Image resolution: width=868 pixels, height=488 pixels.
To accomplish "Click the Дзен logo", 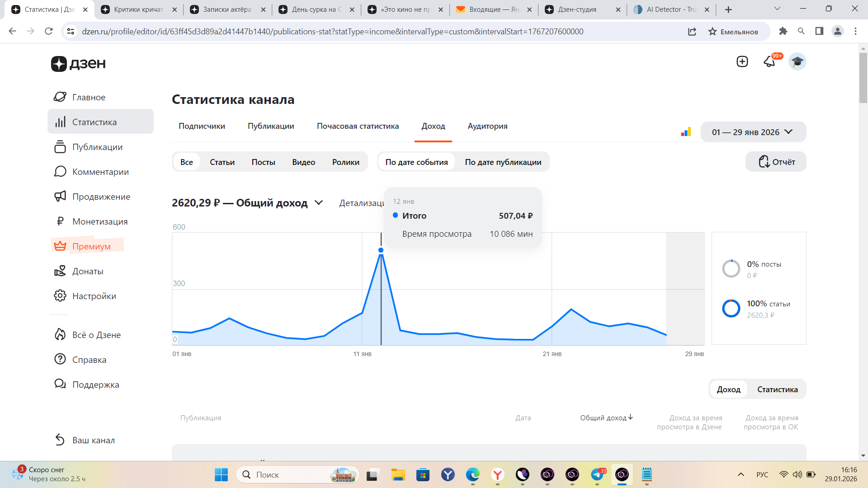I will (x=78, y=64).
